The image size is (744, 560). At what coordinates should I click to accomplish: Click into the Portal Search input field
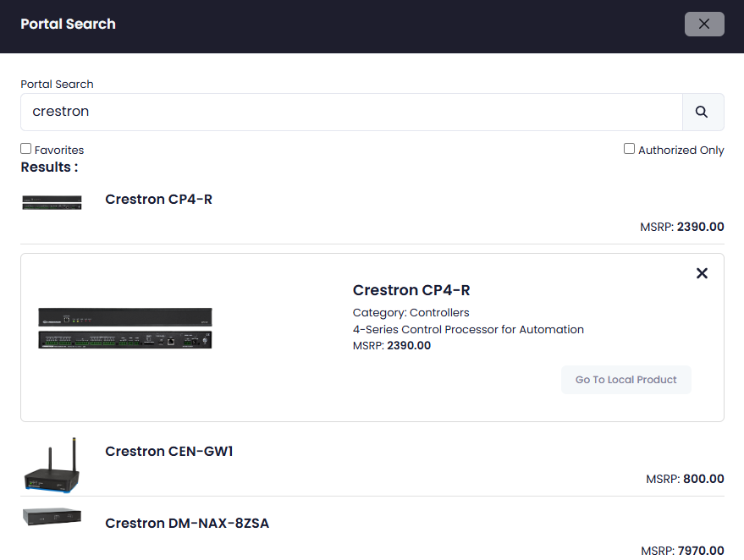351,112
